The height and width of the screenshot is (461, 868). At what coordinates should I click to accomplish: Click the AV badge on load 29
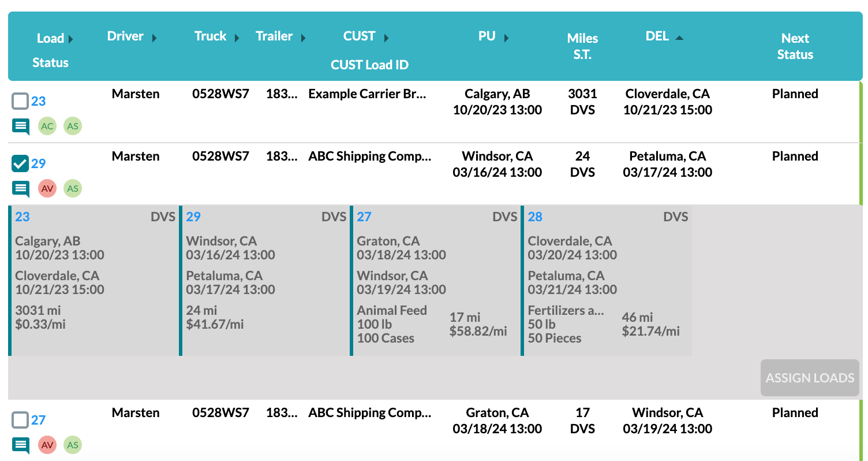pos(47,188)
